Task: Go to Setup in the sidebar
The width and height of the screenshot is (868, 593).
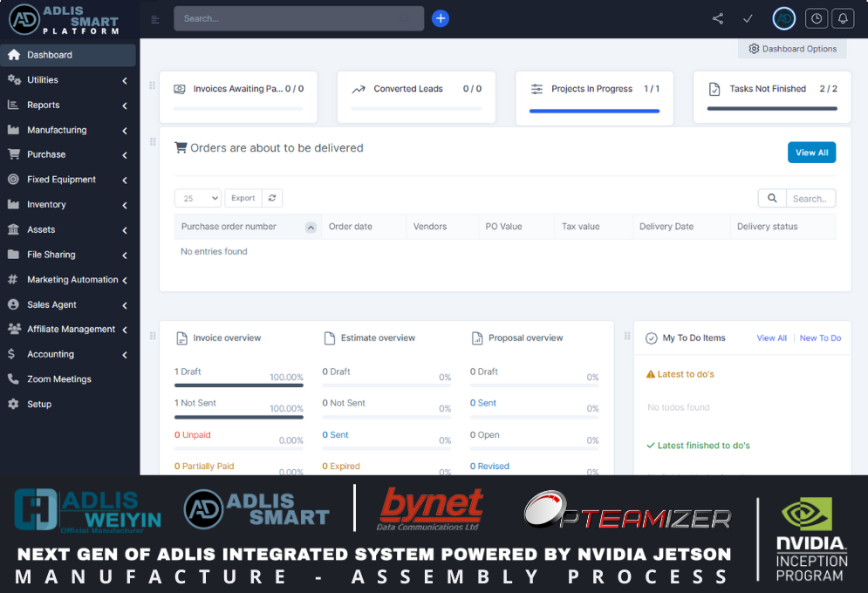Action: pyautogui.click(x=39, y=405)
